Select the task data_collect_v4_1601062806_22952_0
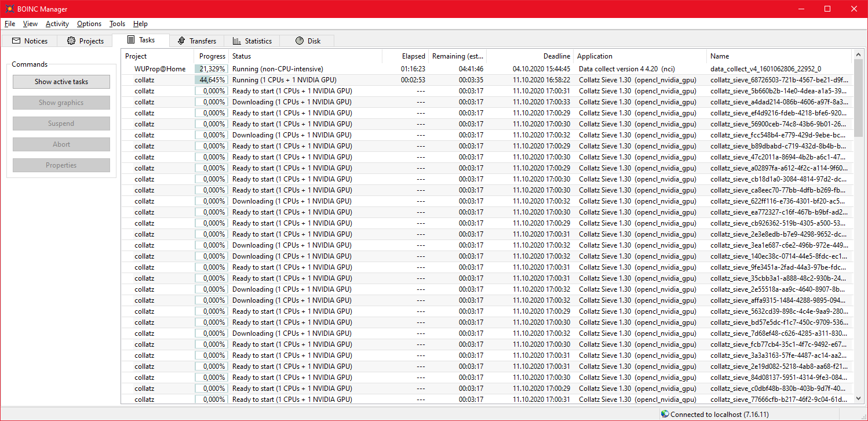The image size is (868, 421). 765,69
